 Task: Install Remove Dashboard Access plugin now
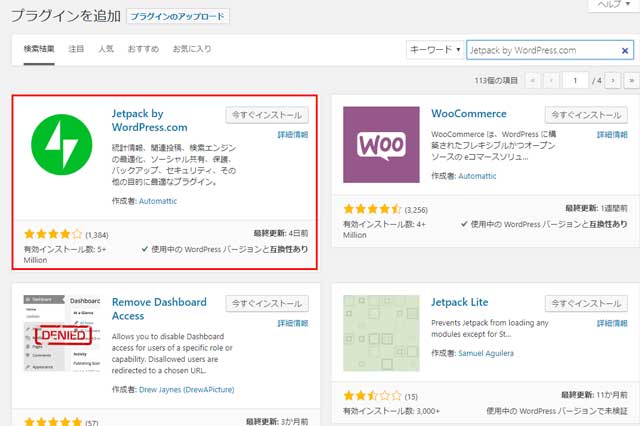[267, 304]
